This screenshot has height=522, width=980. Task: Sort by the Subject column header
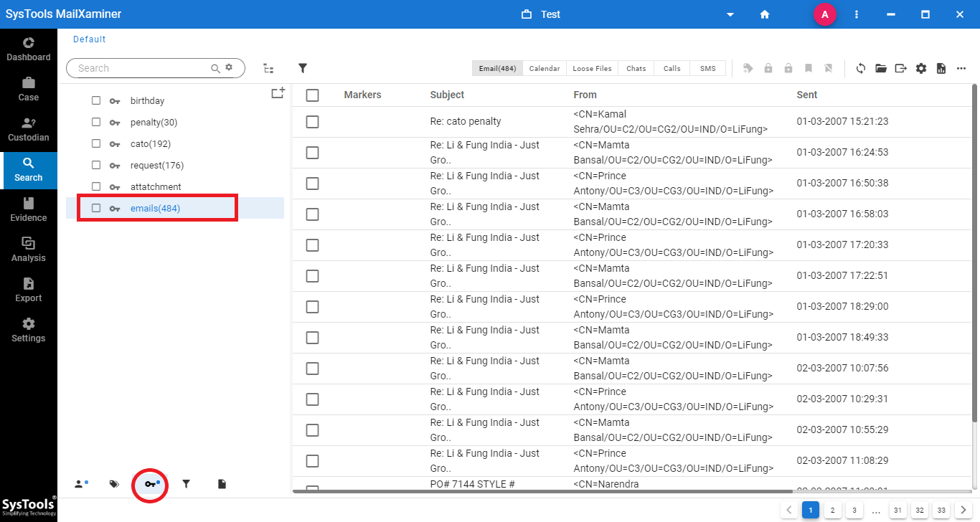point(447,95)
